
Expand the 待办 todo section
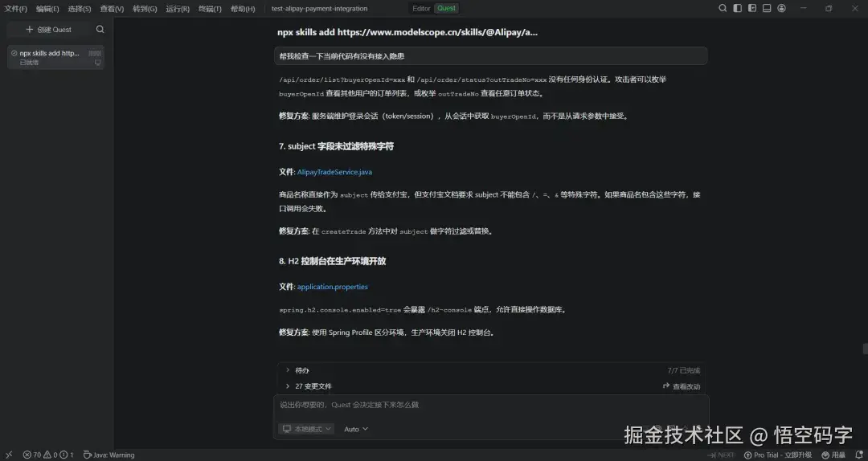(301, 370)
